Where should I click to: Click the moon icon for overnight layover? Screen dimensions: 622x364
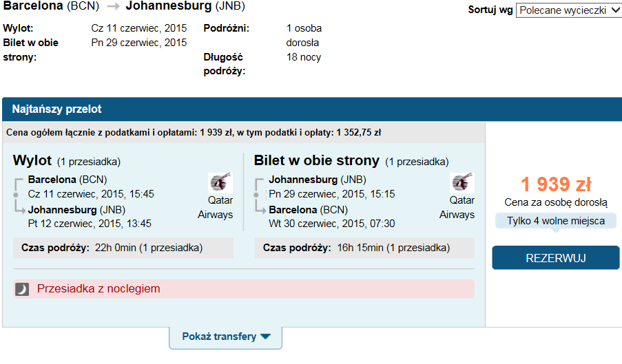coord(22,290)
